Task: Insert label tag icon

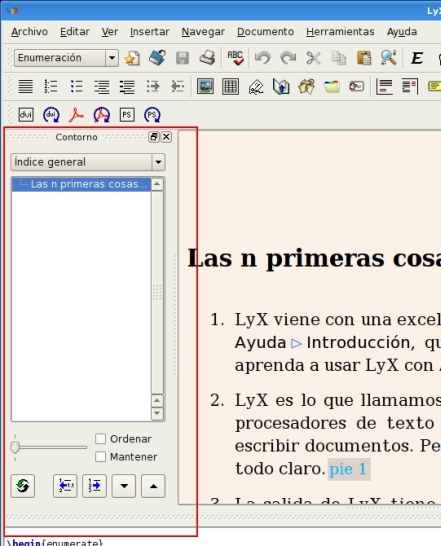Action: tap(357, 86)
